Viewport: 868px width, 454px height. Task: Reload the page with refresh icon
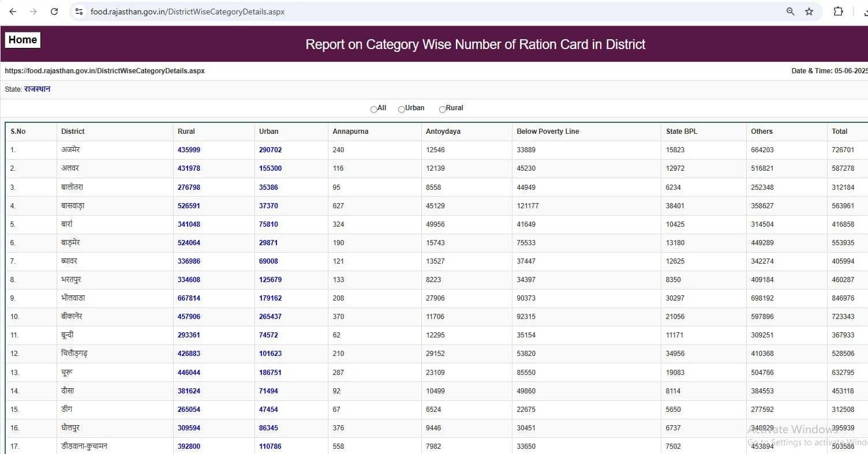click(54, 12)
